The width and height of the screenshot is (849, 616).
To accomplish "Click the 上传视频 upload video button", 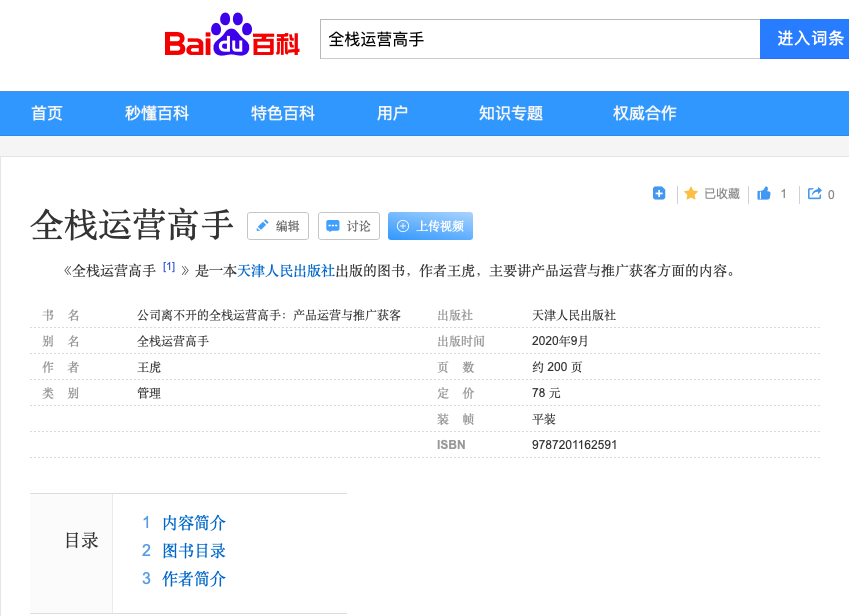I will click(430, 226).
